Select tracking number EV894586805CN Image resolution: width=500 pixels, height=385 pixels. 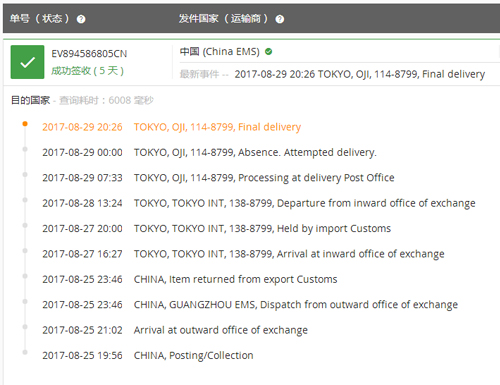pyautogui.click(x=89, y=54)
